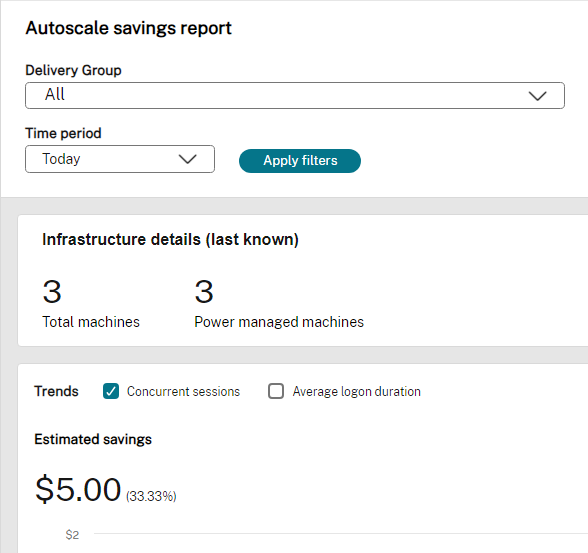Click the Total machines count
This screenshot has height=553, width=588.
click(x=52, y=292)
